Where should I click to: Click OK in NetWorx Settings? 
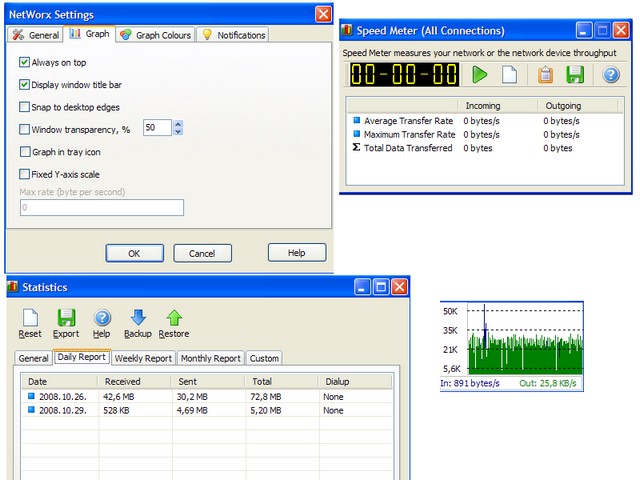[134, 253]
